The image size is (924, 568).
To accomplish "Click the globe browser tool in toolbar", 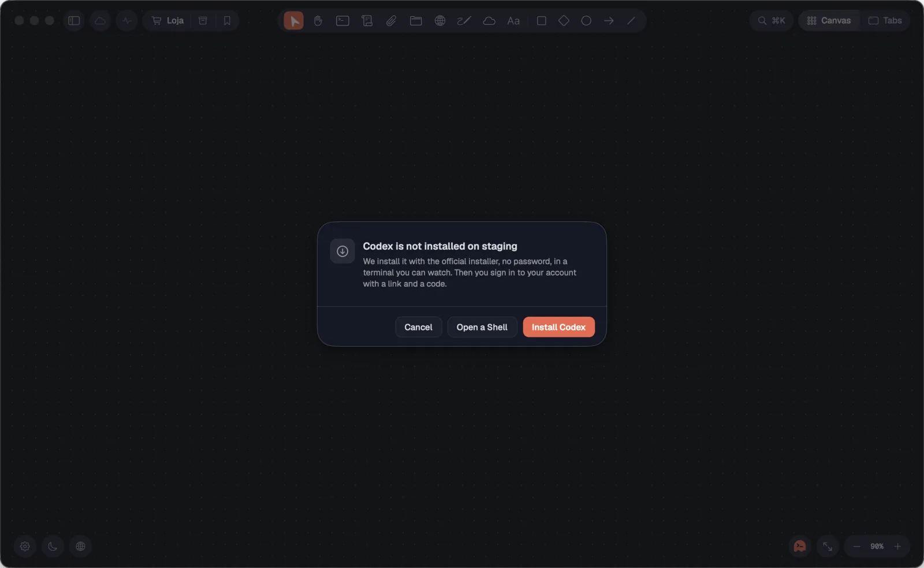I will point(440,21).
